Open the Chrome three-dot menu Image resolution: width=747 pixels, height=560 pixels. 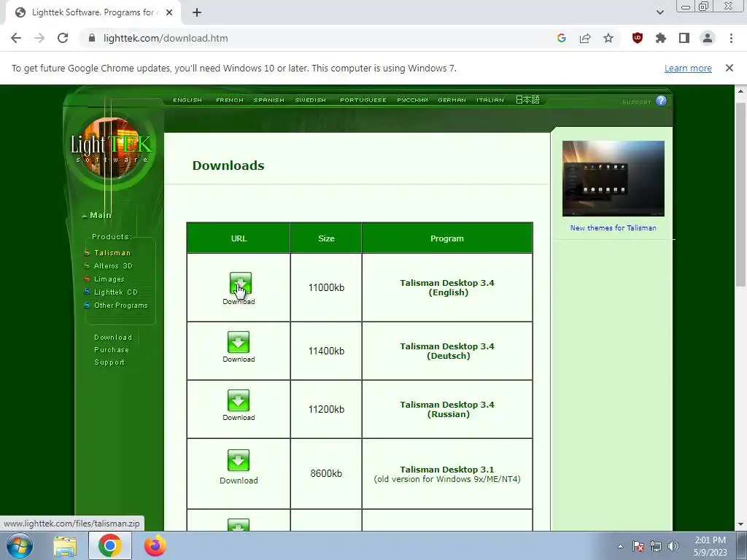click(x=731, y=38)
